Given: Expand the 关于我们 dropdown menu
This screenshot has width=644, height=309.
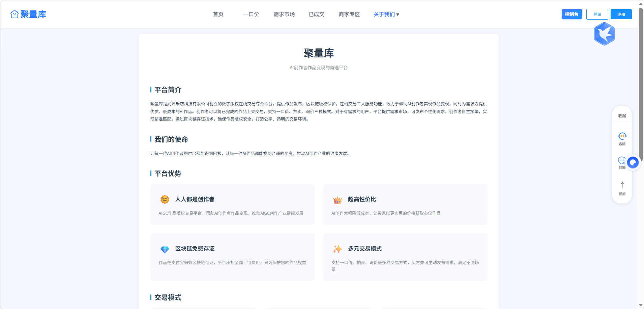Looking at the screenshot, I should click(386, 14).
